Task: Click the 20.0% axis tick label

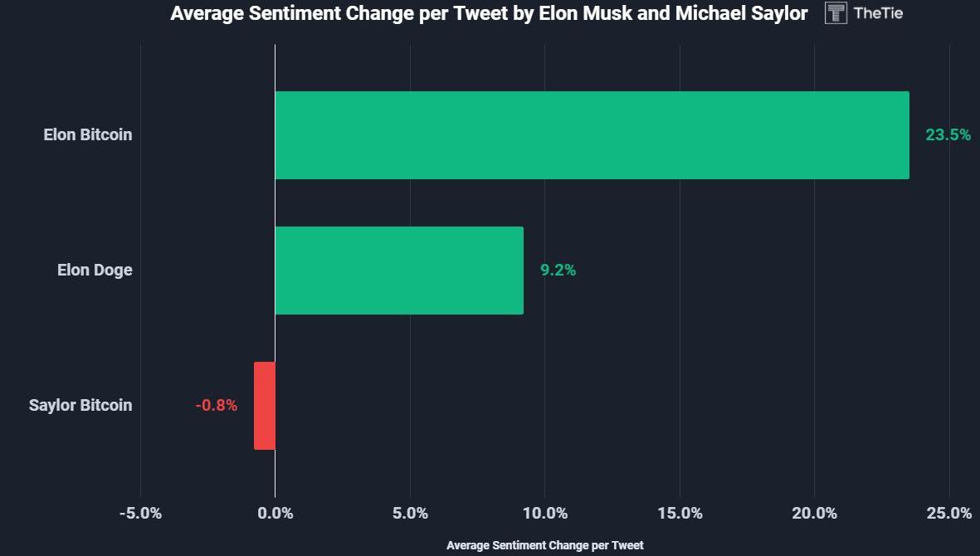Action: (814, 513)
